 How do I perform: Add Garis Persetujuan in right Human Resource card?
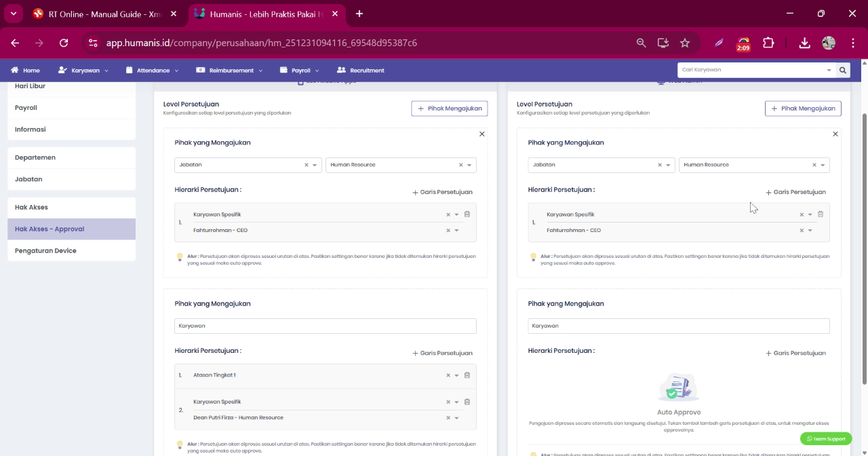(x=795, y=192)
